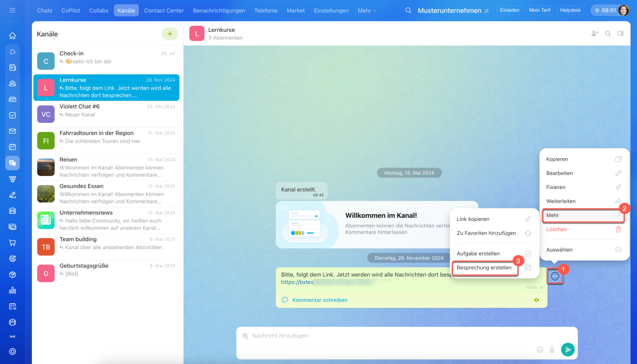Viewport: 637px width, 364px height.
Task: Open the checkmark tasks icon in the sidebar
Action: [12, 115]
